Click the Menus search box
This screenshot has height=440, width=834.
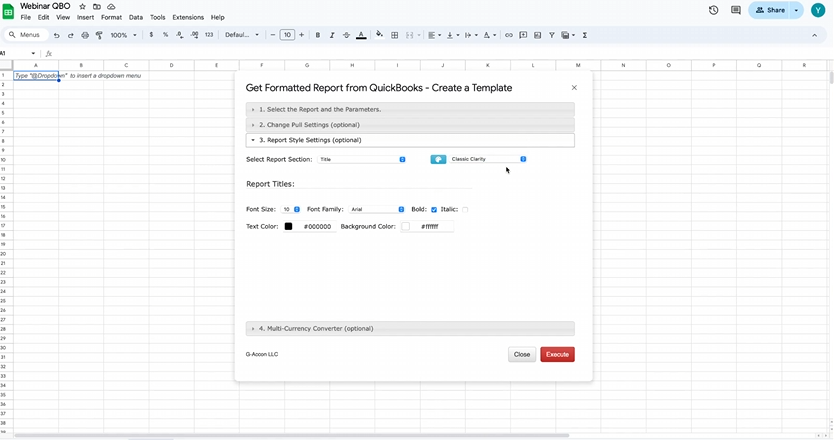(26, 35)
